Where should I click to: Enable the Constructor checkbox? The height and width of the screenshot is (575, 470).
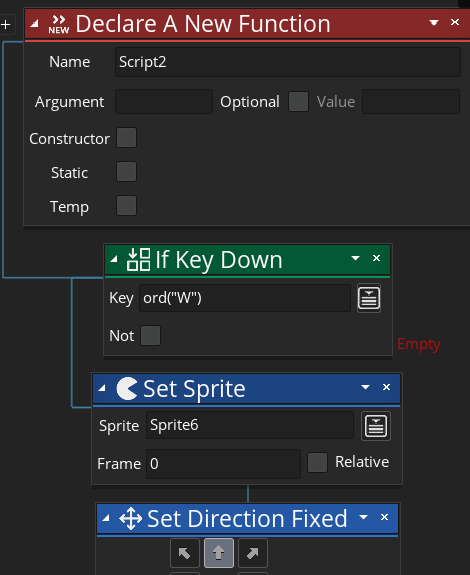126,138
